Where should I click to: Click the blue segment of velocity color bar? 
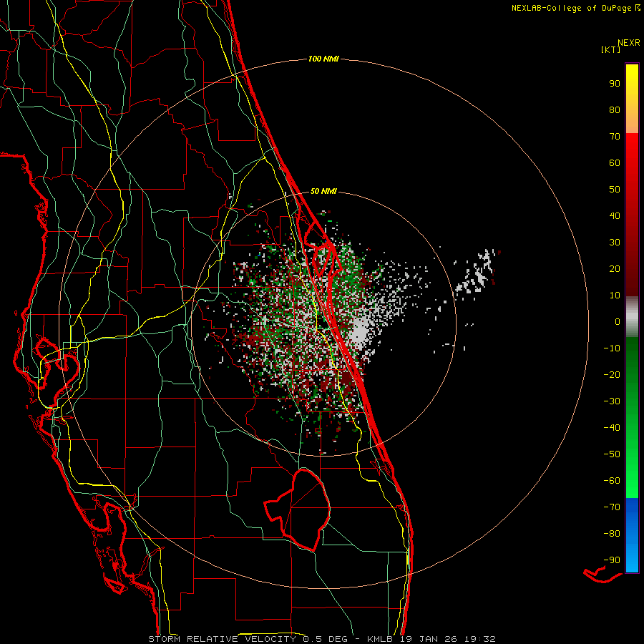pos(632,535)
